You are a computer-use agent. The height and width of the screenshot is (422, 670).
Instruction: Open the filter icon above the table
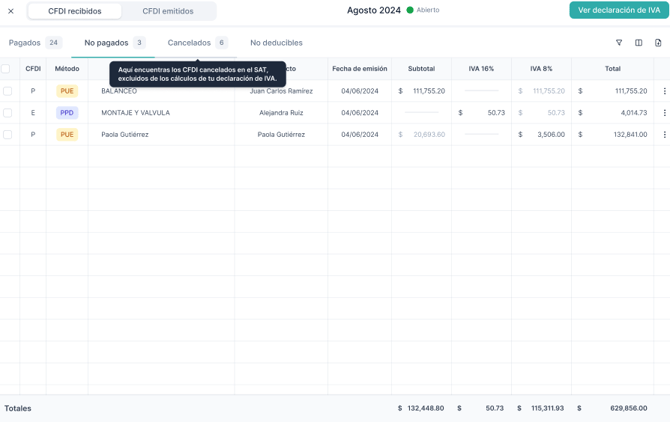[x=619, y=43]
